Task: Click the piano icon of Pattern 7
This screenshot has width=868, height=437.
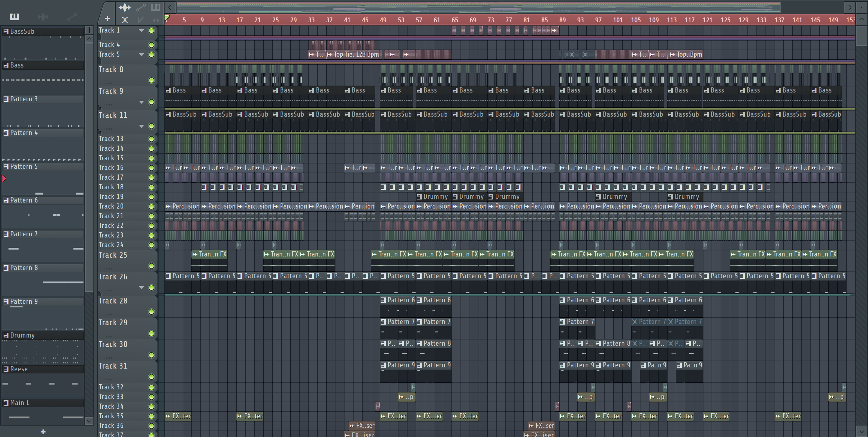Action: (6, 234)
